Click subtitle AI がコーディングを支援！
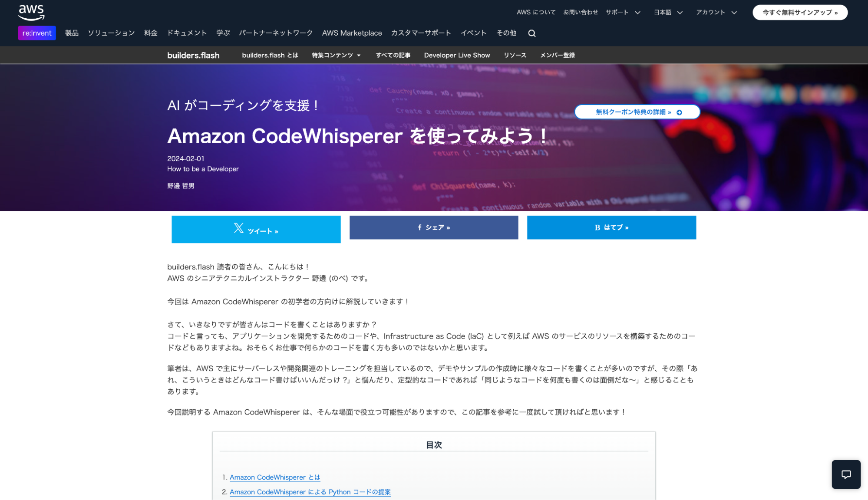Viewport: 868px width, 500px height. 244,105
